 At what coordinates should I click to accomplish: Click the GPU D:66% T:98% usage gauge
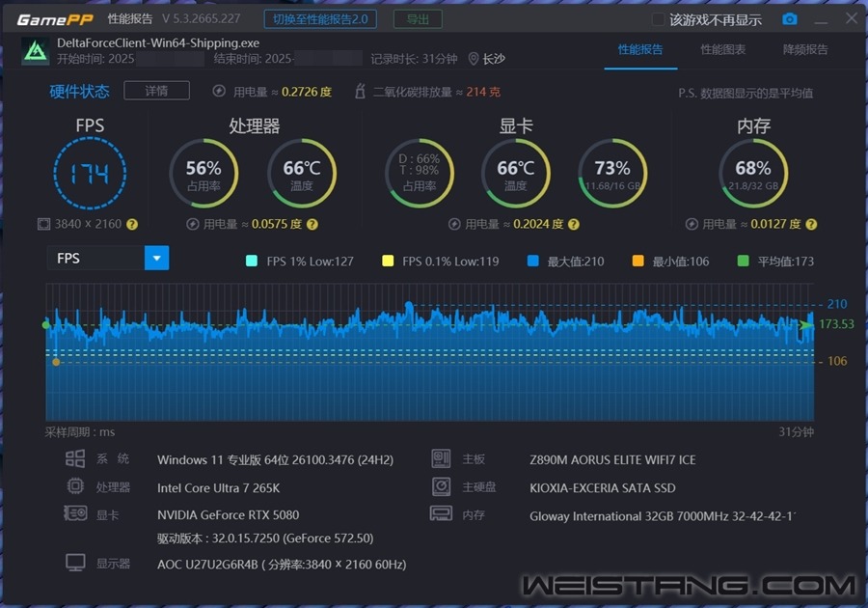[420, 174]
